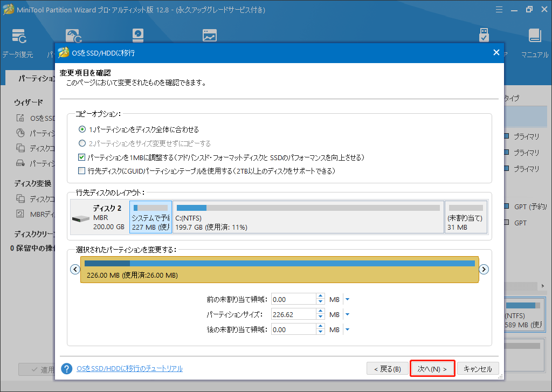
Task: Click the right arrow beside partition bar
Action: point(484,270)
